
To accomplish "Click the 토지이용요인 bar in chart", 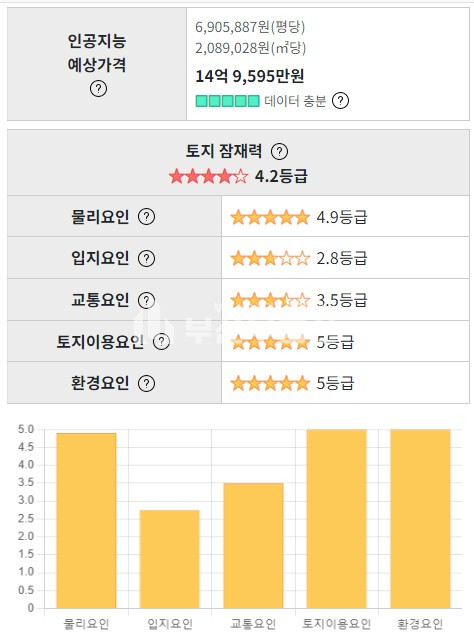I will (337, 519).
